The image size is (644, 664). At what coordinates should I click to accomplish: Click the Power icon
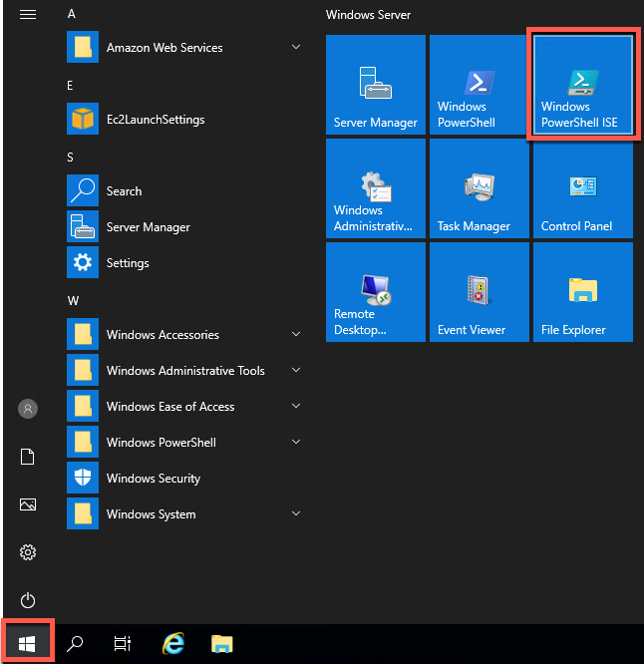click(x=28, y=600)
